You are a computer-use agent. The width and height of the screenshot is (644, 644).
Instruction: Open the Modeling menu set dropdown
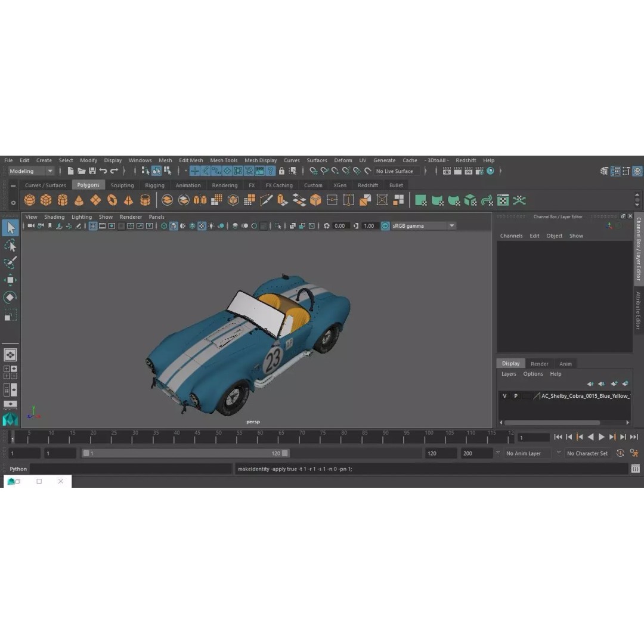tap(31, 171)
